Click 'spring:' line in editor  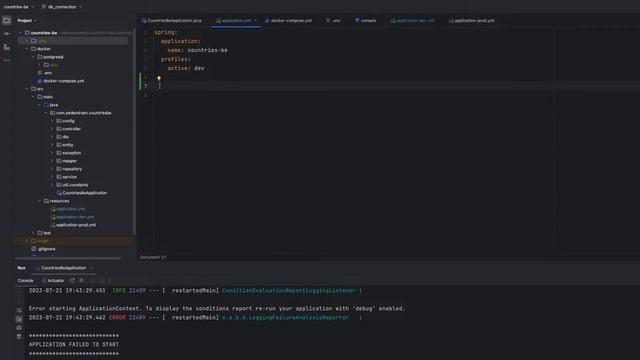[166, 32]
